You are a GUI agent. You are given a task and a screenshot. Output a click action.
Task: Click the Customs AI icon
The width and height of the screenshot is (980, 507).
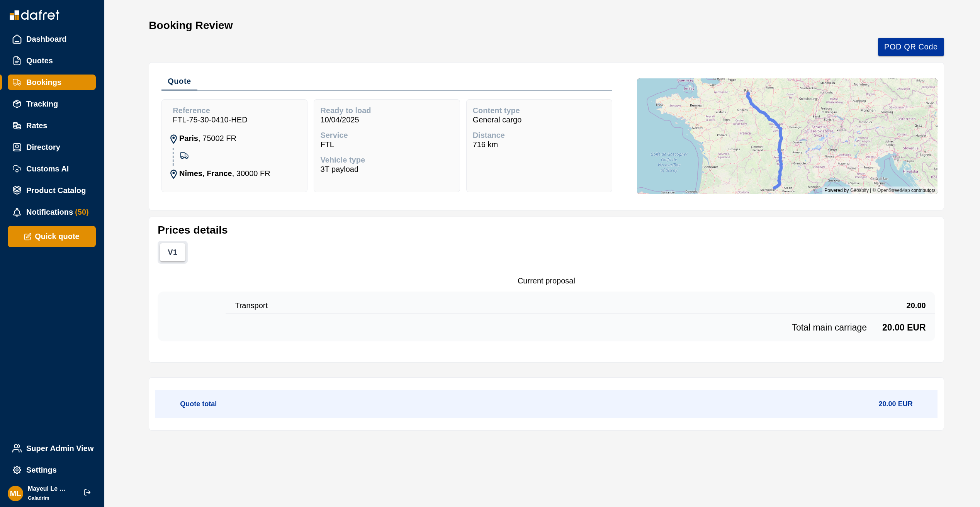click(x=17, y=169)
